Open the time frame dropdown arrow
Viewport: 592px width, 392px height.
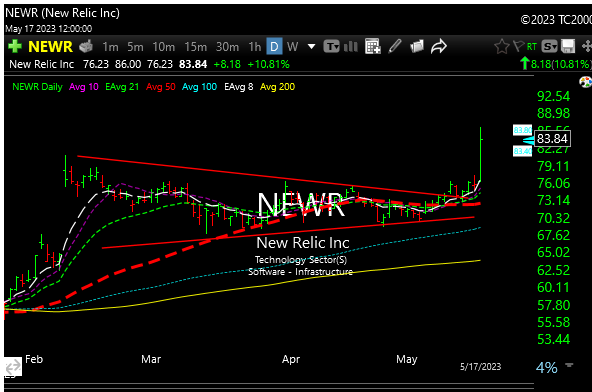[311, 47]
